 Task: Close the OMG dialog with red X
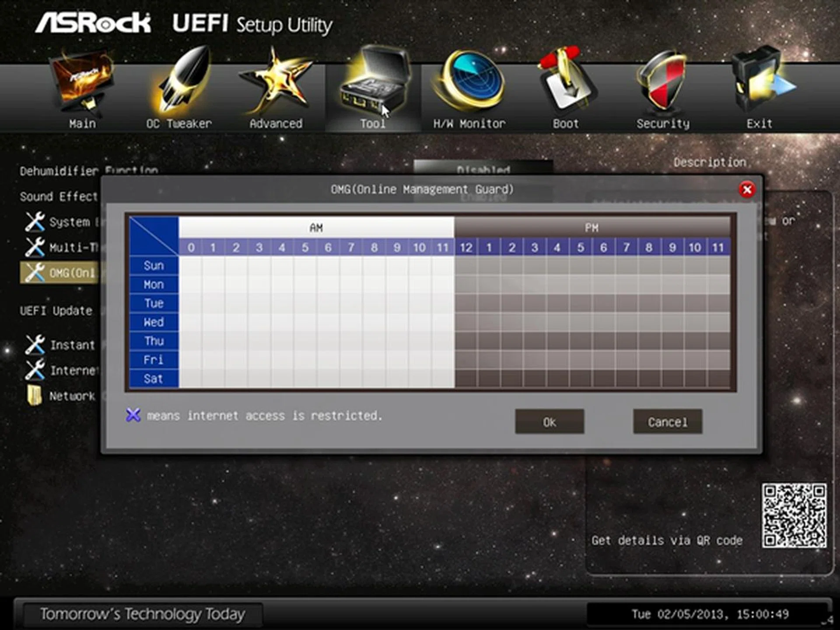coord(747,190)
